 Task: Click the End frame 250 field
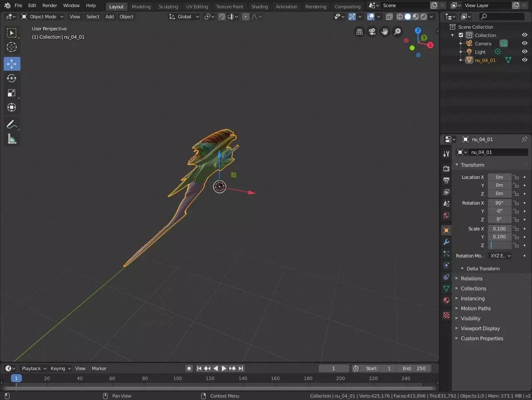pos(414,368)
